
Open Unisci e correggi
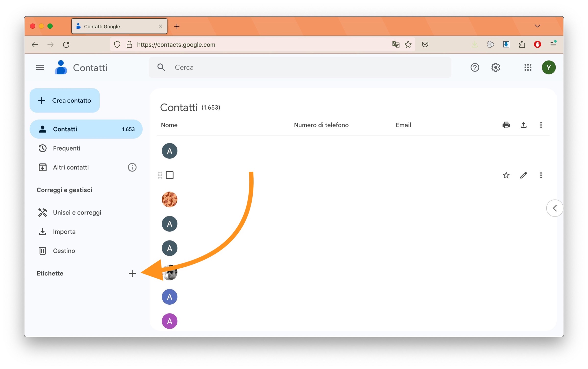(x=77, y=213)
